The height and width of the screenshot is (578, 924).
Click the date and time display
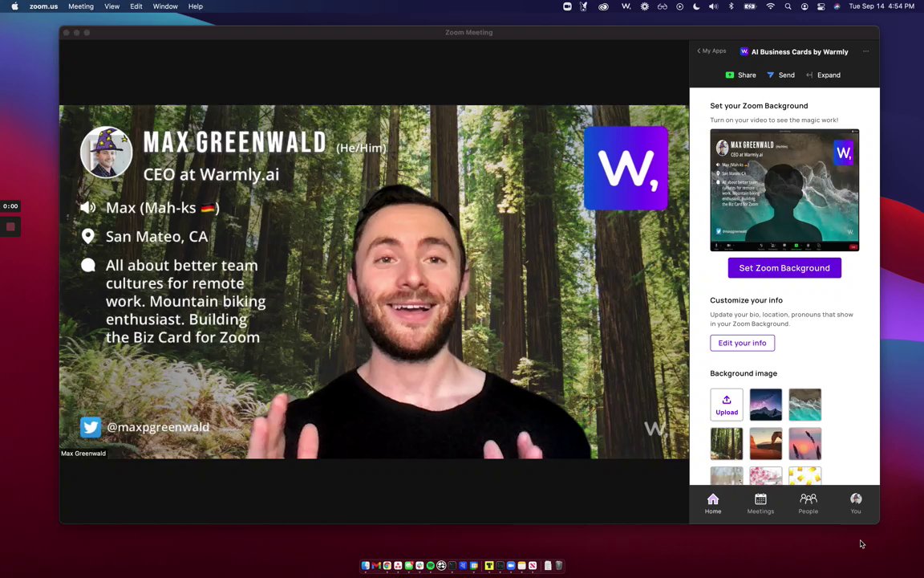click(881, 6)
